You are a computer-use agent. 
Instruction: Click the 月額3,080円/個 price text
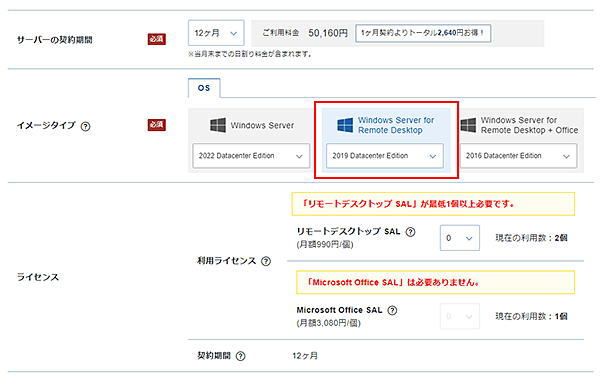pyautogui.click(x=328, y=323)
